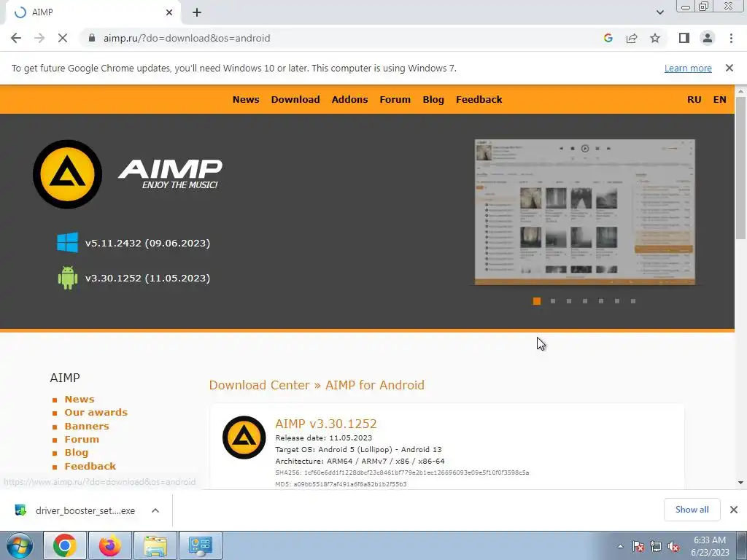This screenshot has height=560, width=747.
Task: Open a new tab with the plus button
Action: click(x=197, y=12)
